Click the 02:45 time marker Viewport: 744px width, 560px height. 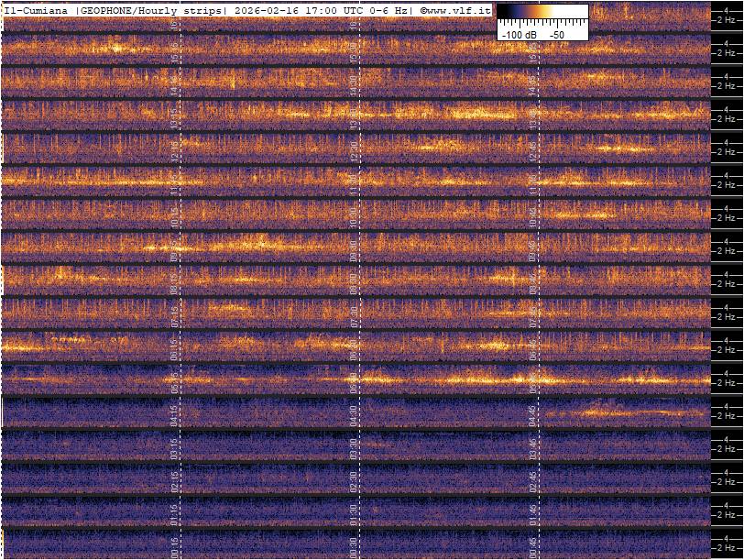click(x=532, y=479)
